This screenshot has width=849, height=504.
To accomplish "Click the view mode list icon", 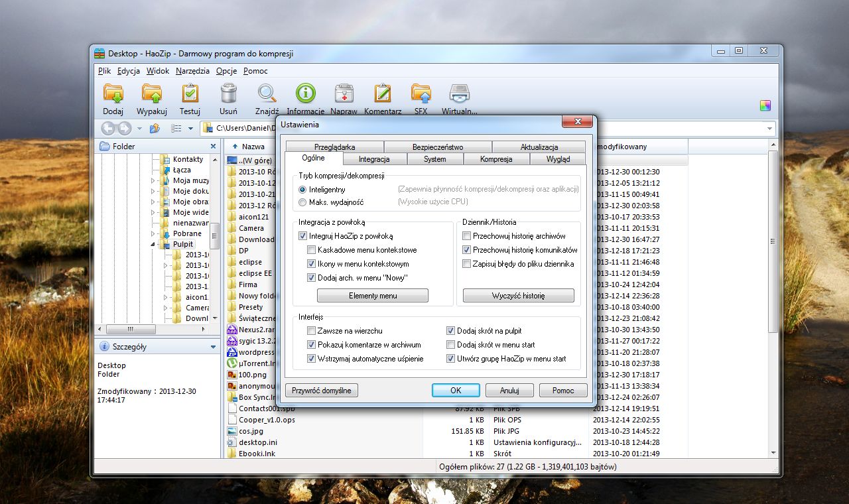I will [x=176, y=128].
